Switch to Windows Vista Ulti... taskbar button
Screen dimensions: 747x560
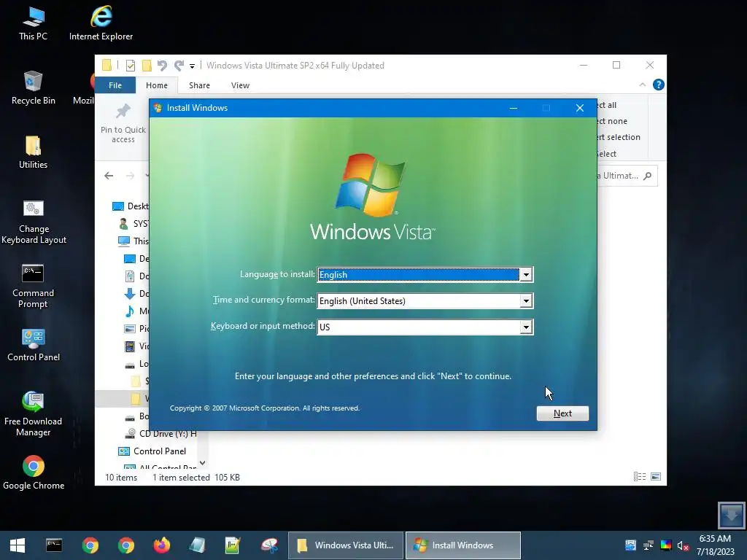click(346, 545)
